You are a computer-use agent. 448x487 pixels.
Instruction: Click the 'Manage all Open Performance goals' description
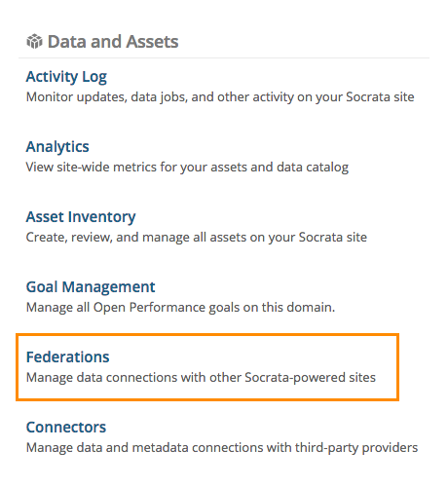coord(180,308)
